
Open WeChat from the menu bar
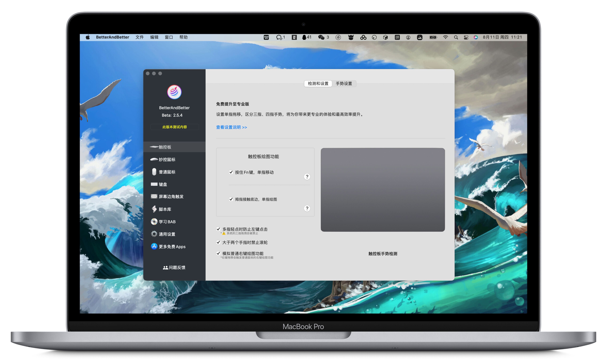pos(323,37)
